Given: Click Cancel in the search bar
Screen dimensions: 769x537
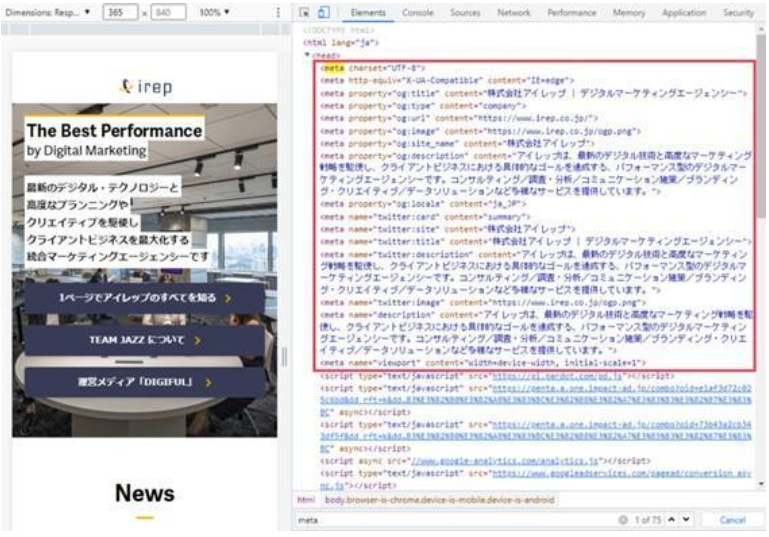Looking at the screenshot, I should 733,520.
